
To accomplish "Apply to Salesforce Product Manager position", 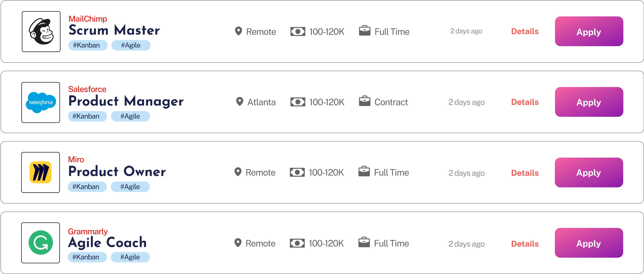I will (589, 102).
